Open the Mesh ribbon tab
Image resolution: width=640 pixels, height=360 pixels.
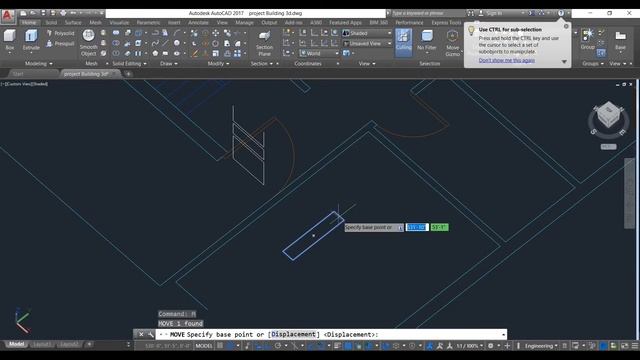pos(96,22)
